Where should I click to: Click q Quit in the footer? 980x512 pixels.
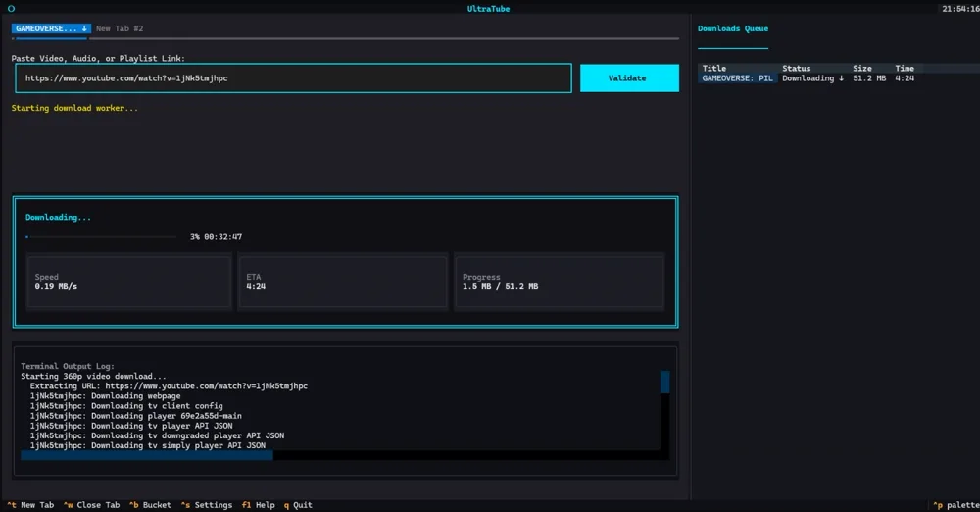pos(298,505)
